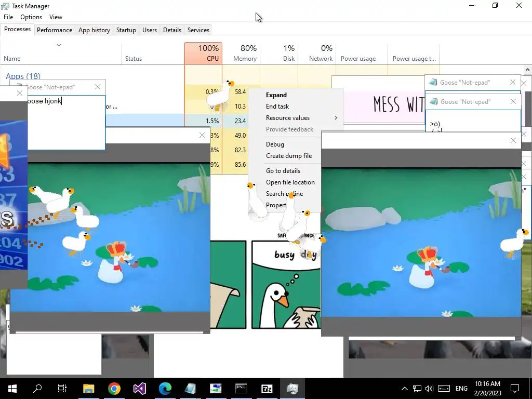Click the 1.5% CPU value cell
The width and height of the screenshot is (532, 399).
[x=203, y=121]
